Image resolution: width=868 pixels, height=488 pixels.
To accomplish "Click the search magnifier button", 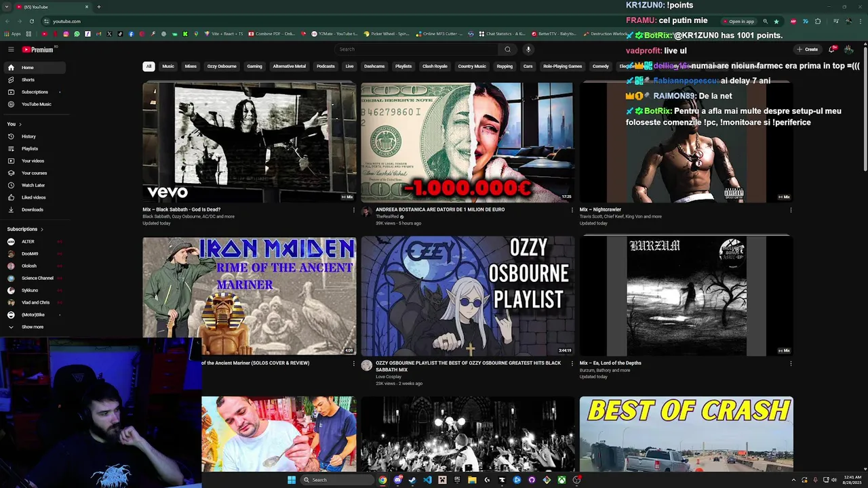I will pyautogui.click(x=507, y=49).
